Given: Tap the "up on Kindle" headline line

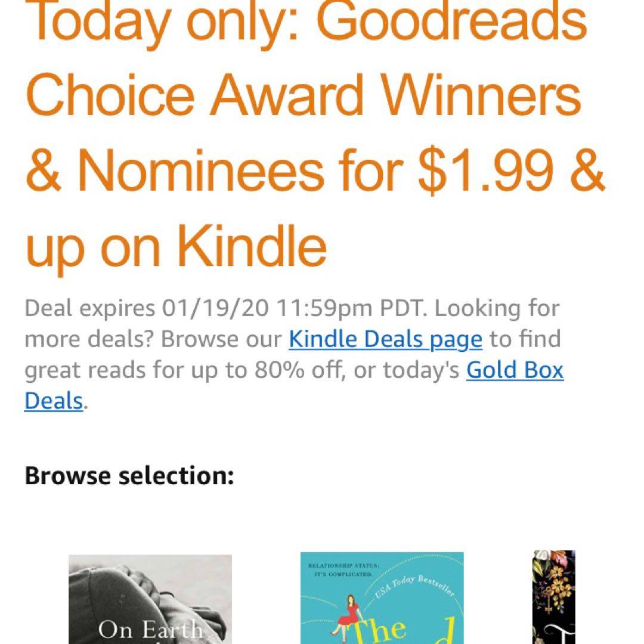Looking at the screenshot, I should pos(176,246).
